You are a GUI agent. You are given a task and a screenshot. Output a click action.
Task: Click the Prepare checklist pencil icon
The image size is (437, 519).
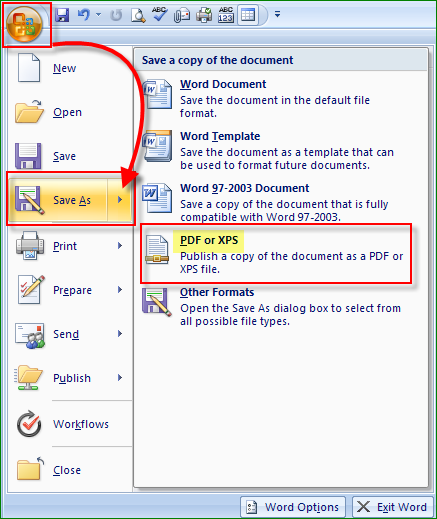[x=31, y=290]
